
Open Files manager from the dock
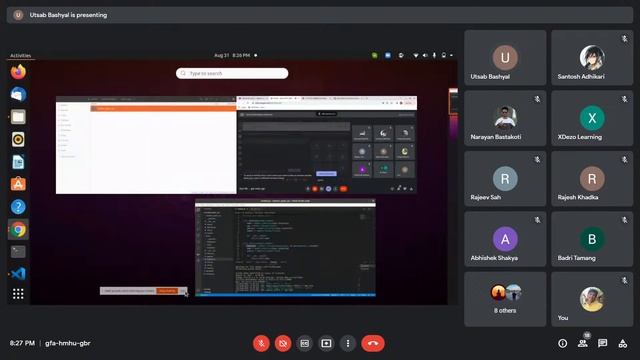point(18,117)
